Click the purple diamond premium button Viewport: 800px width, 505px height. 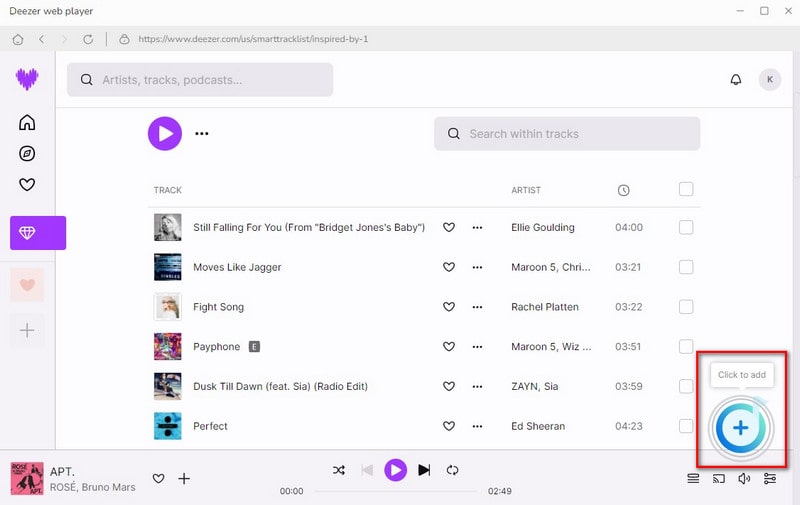tap(38, 233)
